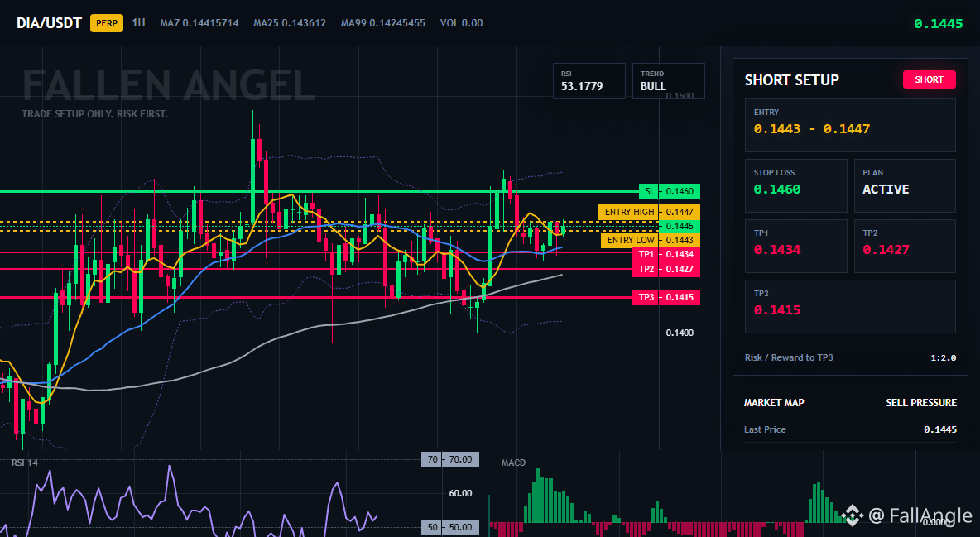Click the green 0.1445 current price tag
Image resolution: width=980 pixels, height=537 pixels.
point(680,227)
